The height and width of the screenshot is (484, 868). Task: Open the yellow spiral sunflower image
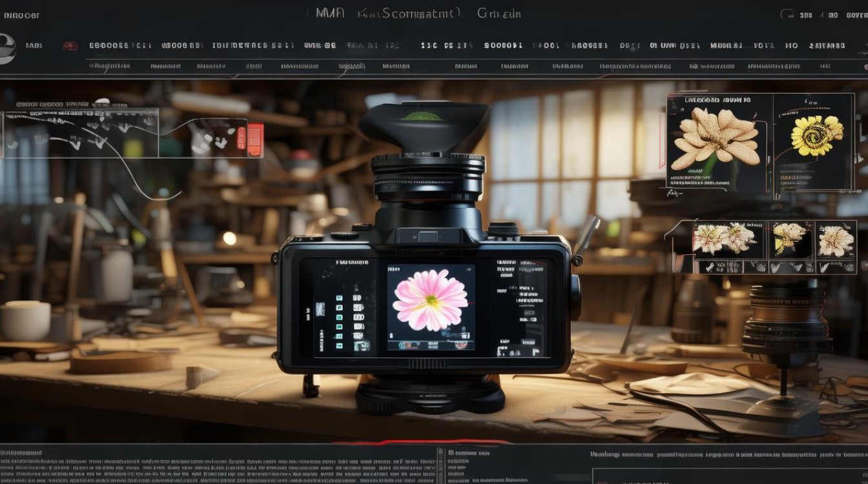[x=816, y=136]
